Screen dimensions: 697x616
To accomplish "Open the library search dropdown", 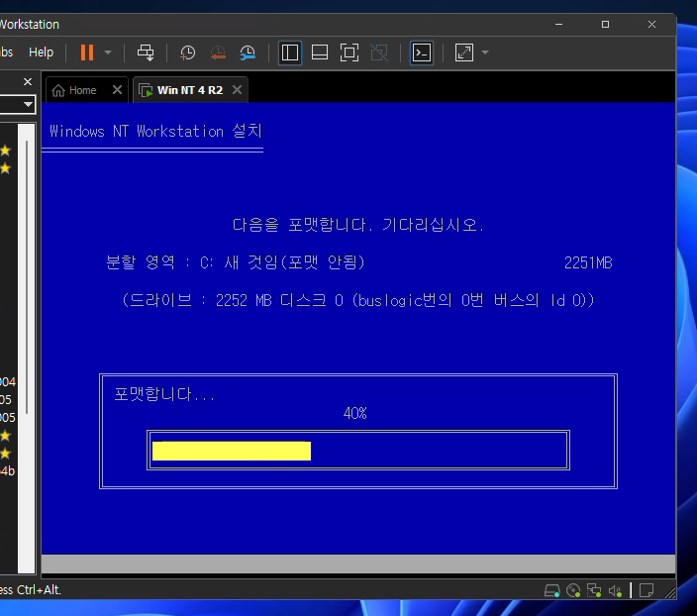I will point(28,105).
